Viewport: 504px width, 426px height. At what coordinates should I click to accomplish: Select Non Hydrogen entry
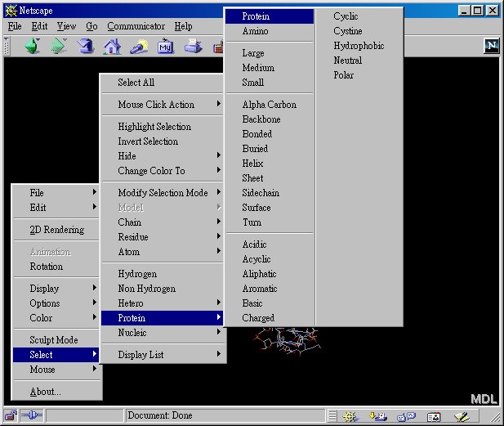163,289
